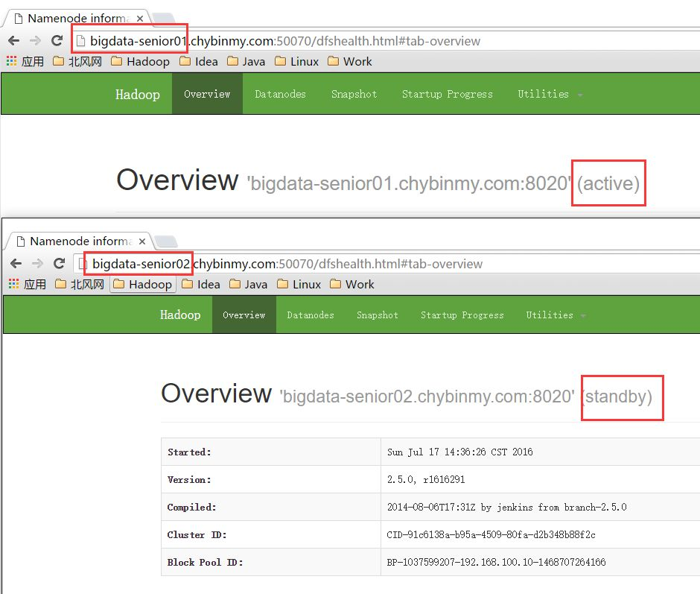Open Linux bookmark folder in top window
The image size is (700, 594).
(x=297, y=61)
